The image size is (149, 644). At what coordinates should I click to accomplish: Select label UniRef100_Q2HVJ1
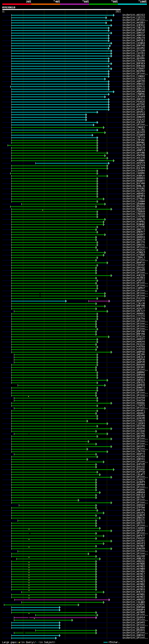pyautogui.click(x=134, y=87)
